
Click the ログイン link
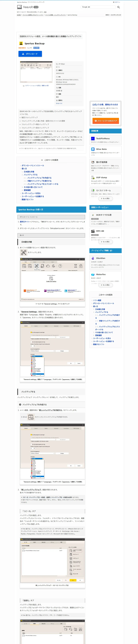tap(117, 2)
